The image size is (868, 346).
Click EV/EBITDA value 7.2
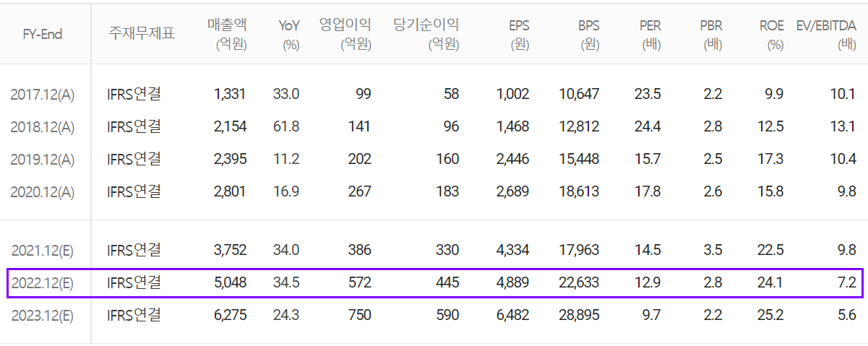848,282
